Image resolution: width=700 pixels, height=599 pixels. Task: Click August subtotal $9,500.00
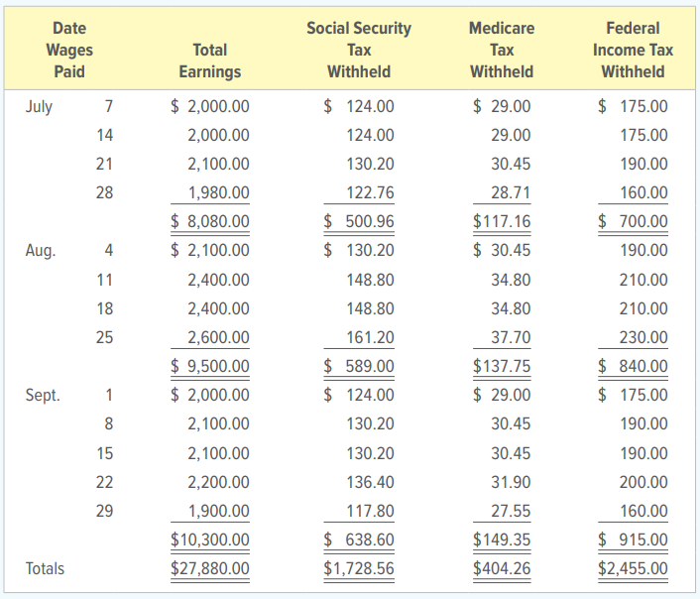pos(210,366)
